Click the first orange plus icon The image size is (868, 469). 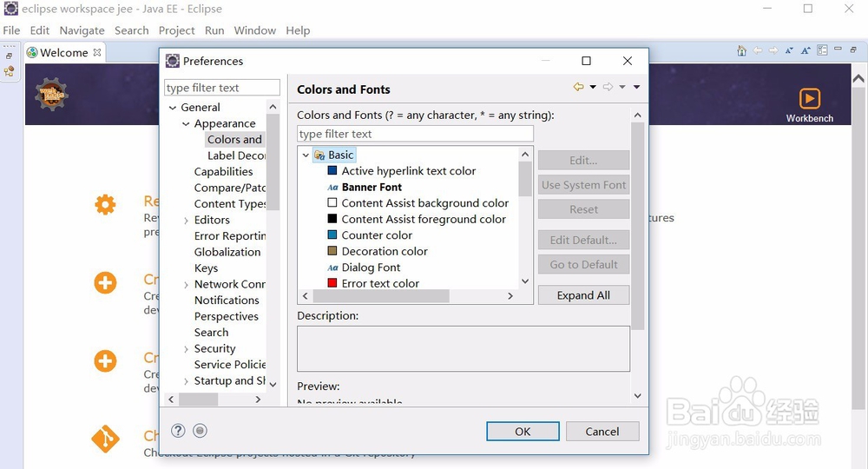pyautogui.click(x=105, y=283)
